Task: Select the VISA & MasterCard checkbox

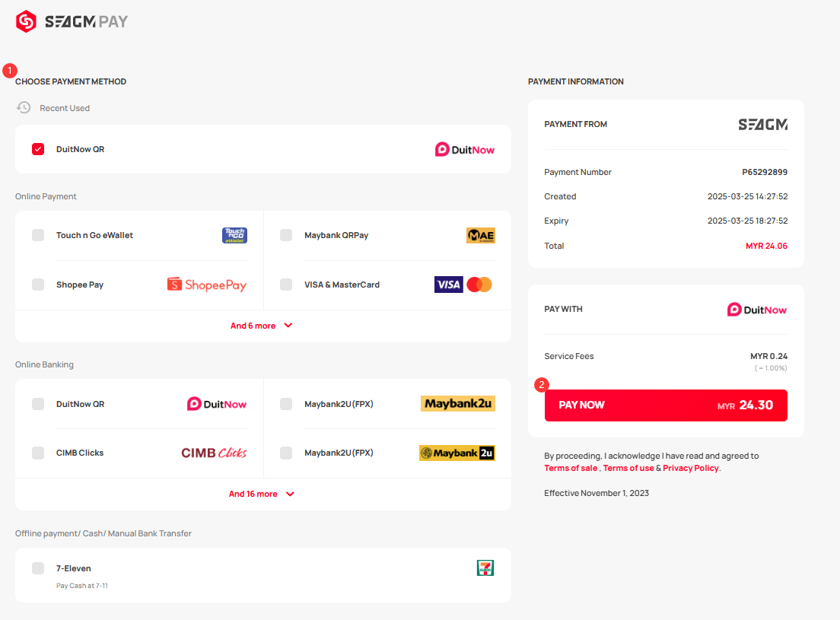Action: tap(286, 285)
